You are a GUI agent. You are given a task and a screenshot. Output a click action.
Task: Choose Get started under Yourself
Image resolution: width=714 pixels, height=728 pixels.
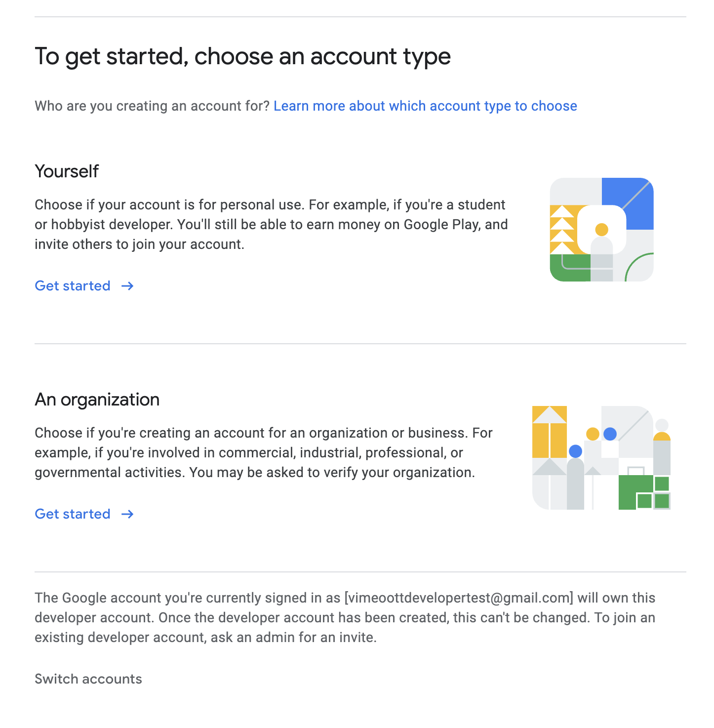pyautogui.click(x=73, y=286)
